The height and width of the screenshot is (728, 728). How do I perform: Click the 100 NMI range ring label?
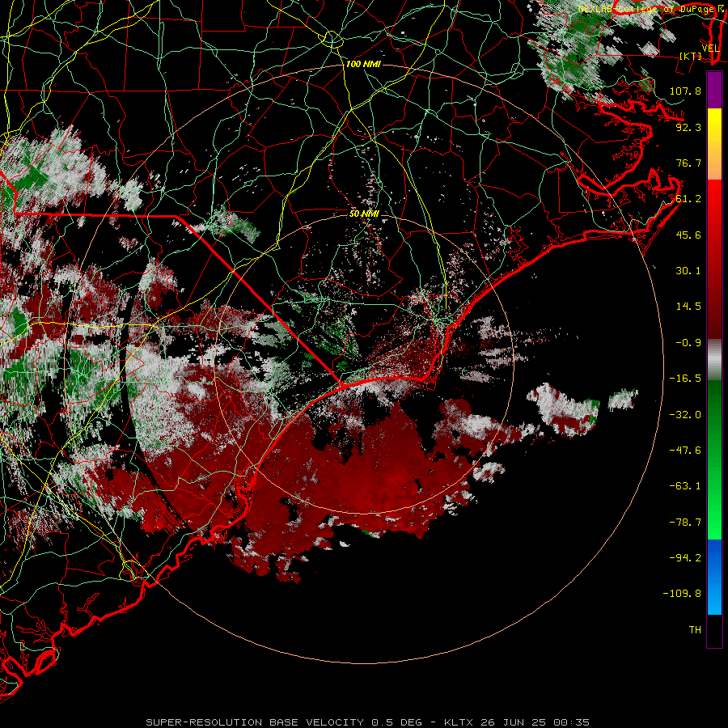(363, 64)
